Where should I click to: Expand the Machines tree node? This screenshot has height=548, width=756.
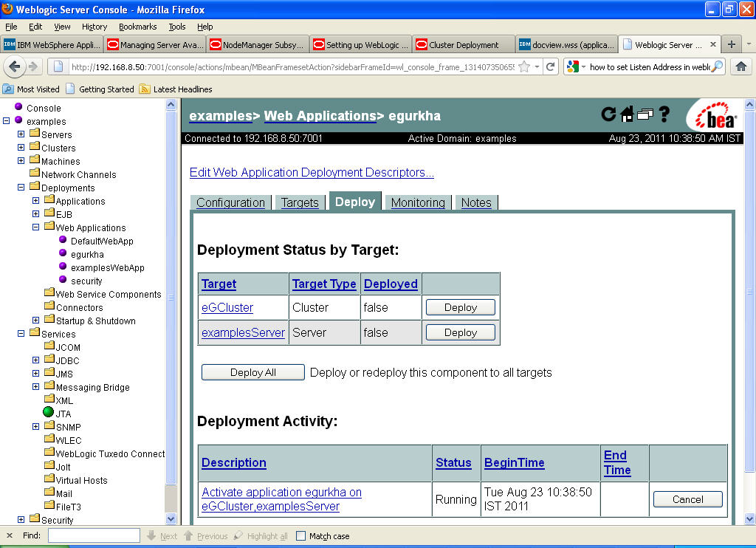tap(21, 161)
